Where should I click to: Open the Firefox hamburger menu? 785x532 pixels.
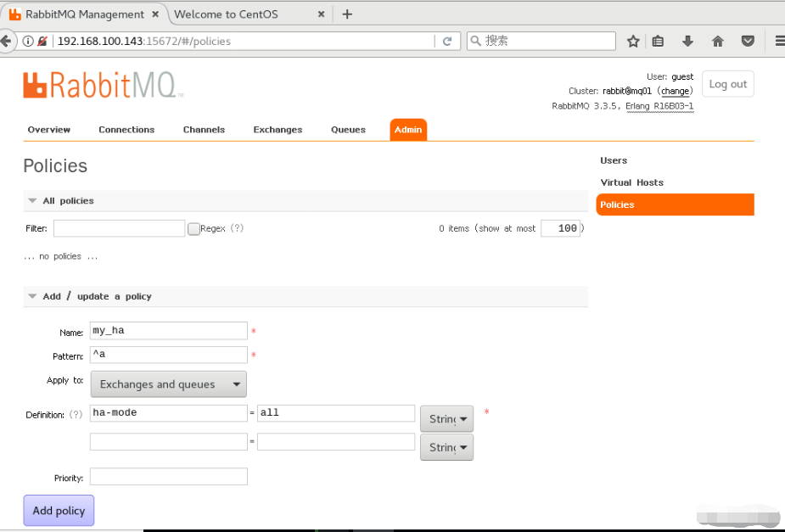point(780,41)
